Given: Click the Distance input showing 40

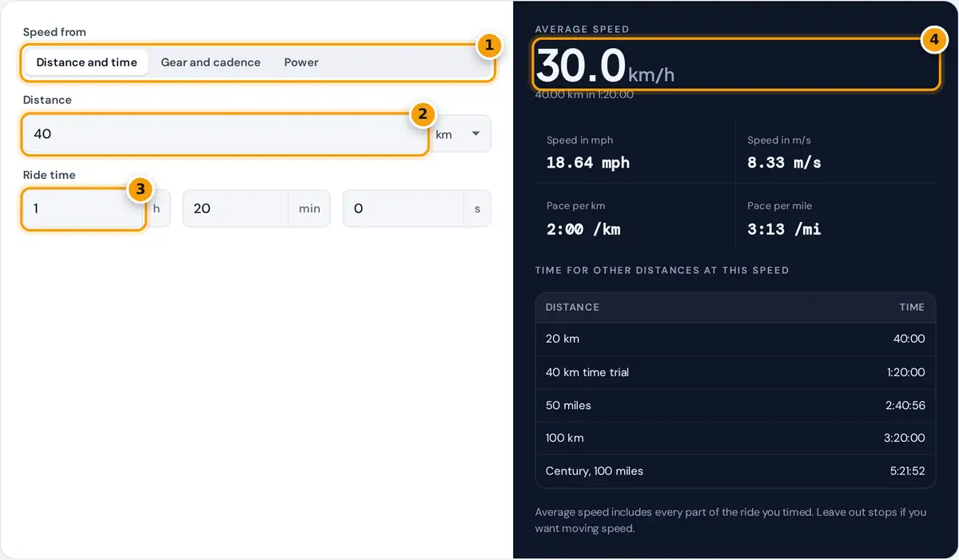Looking at the screenshot, I should pos(225,134).
